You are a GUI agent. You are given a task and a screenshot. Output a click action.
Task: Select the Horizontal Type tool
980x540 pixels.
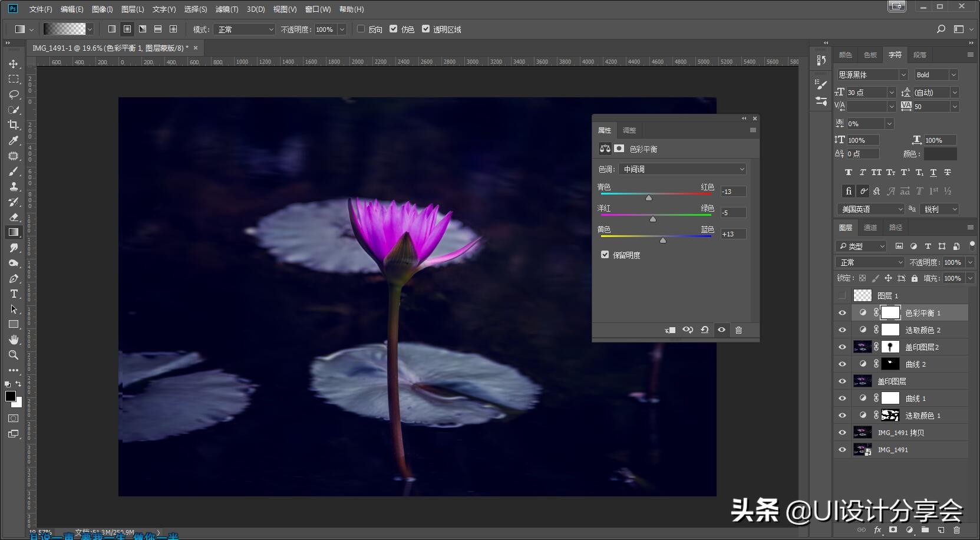(14, 294)
